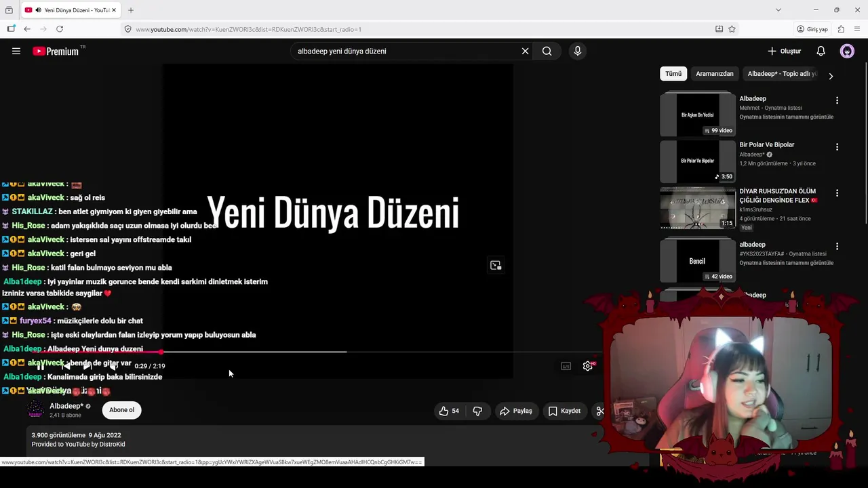Open the Albadeep* channel name link
The height and width of the screenshot is (488, 868).
66,406
